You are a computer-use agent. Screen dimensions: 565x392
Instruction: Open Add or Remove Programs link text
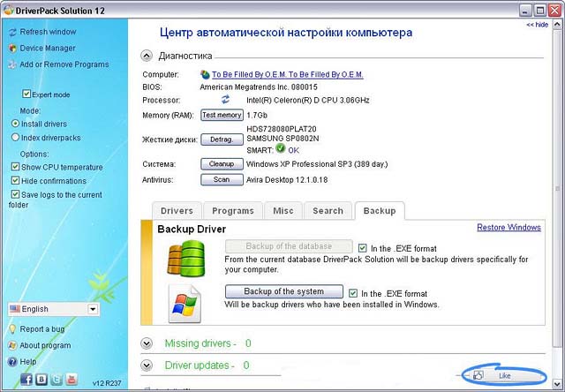(x=64, y=64)
